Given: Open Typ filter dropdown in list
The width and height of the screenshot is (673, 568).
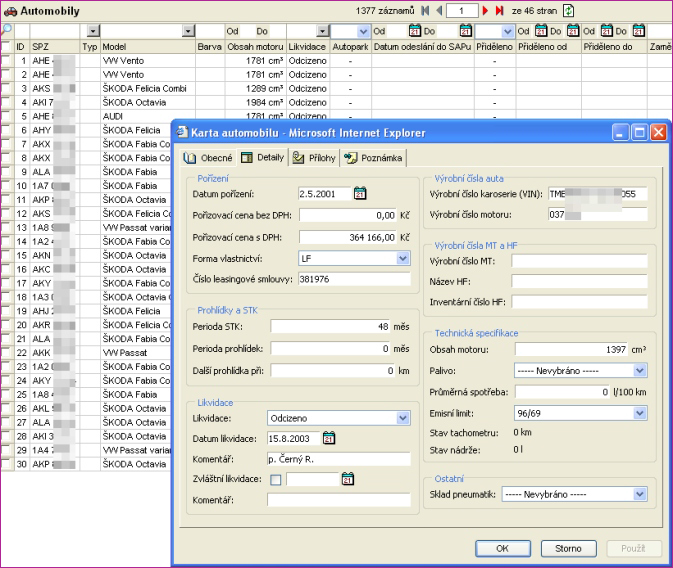Looking at the screenshot, I should pos(93,31).
